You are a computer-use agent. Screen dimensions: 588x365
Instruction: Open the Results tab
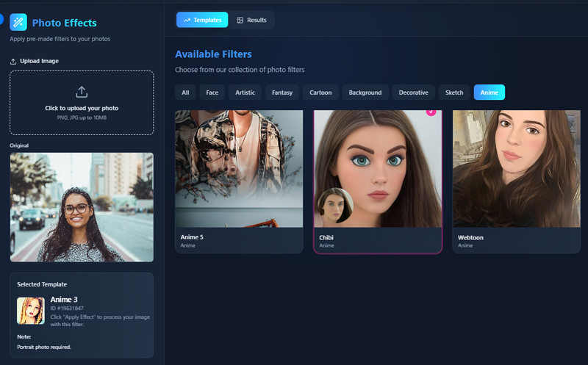(x=251, y=20)
